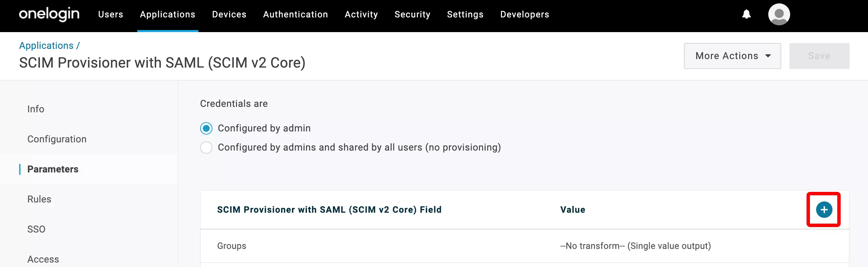Select Configured by admins and shared radio
Screen dimensions: 868x267
[x=206, y=147]
